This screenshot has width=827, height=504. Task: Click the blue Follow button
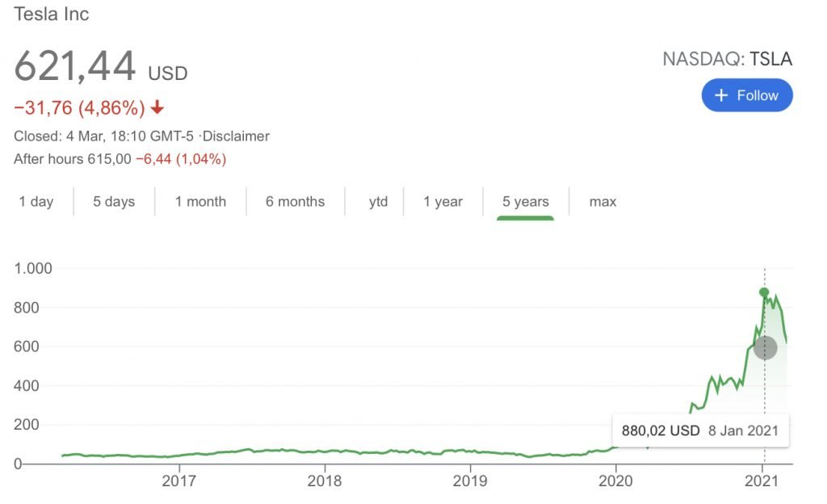(x=747, y=95)
